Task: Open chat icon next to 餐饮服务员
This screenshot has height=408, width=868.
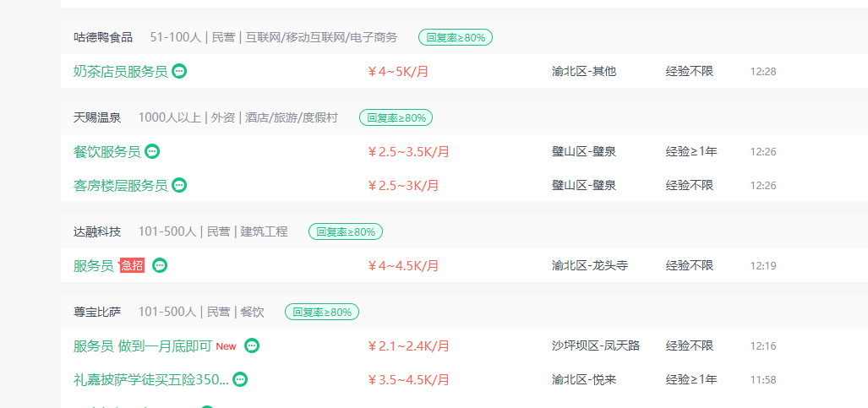Action: tap(152, 151)
